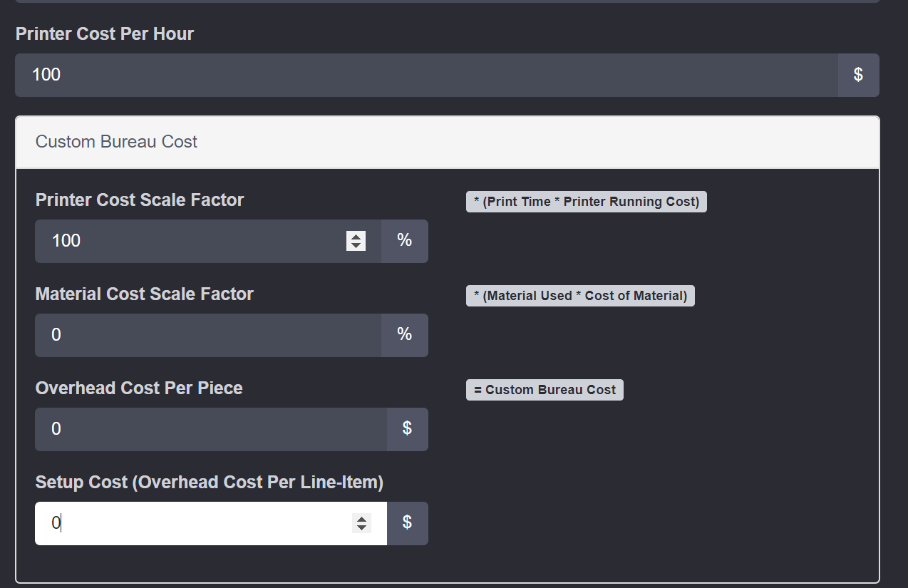The image size is (908, 588).
Task: Click the percent symbol beside Printer Cost Scale Factor
Action: 404,241
